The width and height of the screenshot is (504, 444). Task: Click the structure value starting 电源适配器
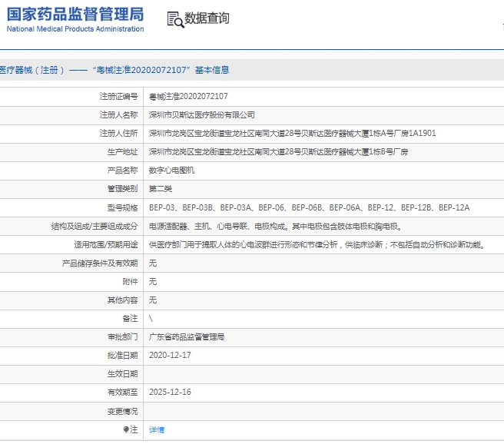tap(276, 226)
